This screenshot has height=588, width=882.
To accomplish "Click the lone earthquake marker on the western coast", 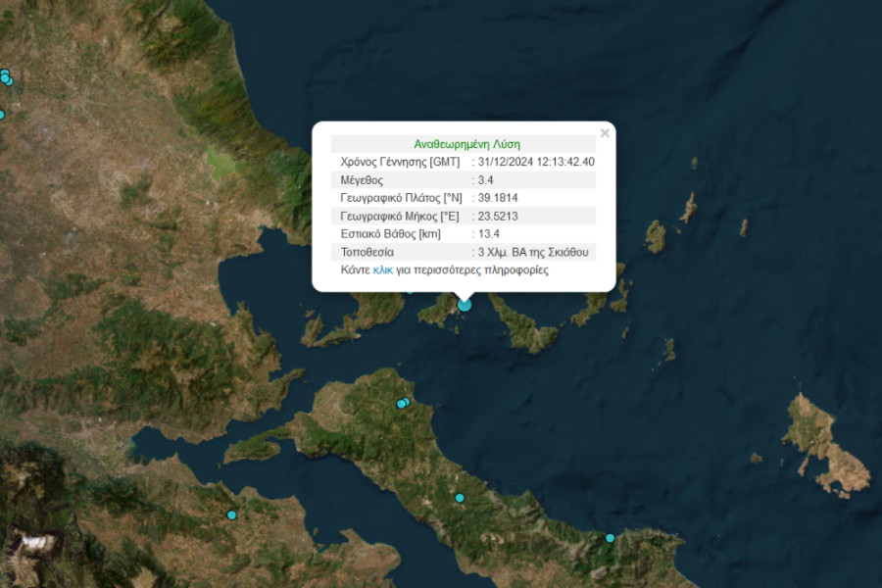I will coord(231,513).
